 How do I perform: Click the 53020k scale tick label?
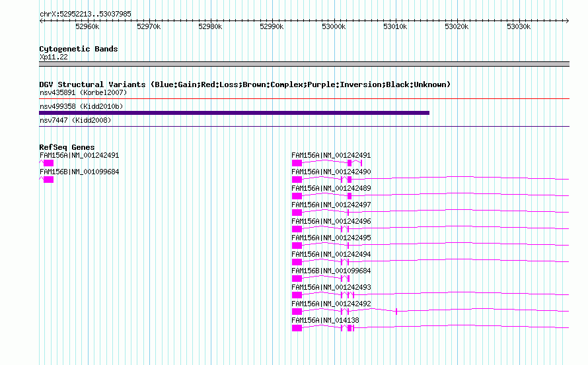coord(457,26)
